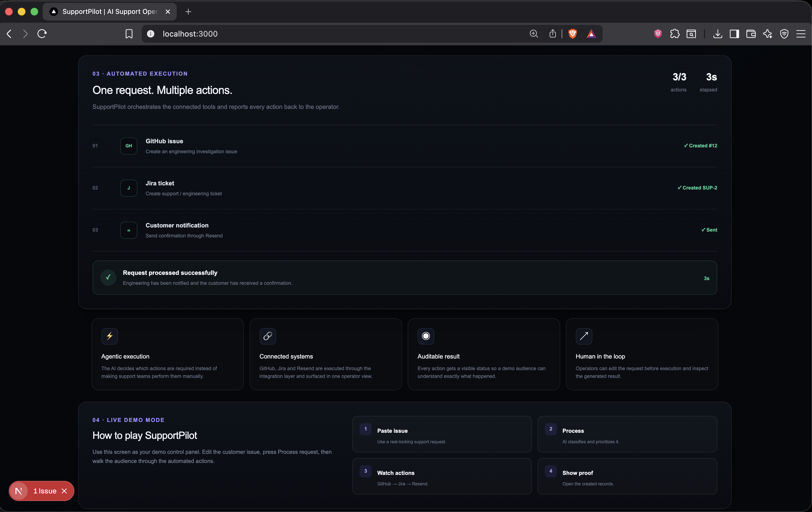The width and height of the screenshot is (812, 512).
Task: Click the Jira ticket row title
Action: [160, 183]
